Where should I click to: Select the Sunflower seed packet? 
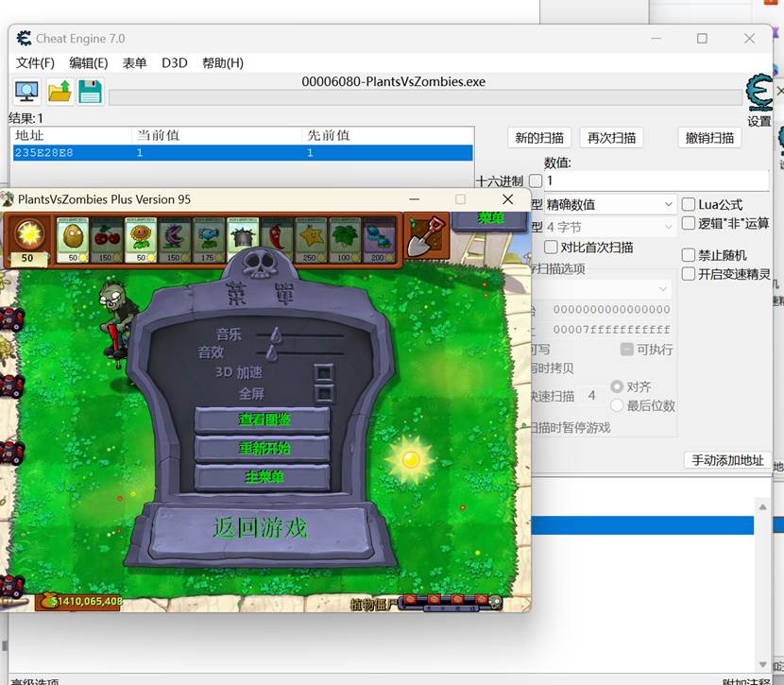[141, 240]
